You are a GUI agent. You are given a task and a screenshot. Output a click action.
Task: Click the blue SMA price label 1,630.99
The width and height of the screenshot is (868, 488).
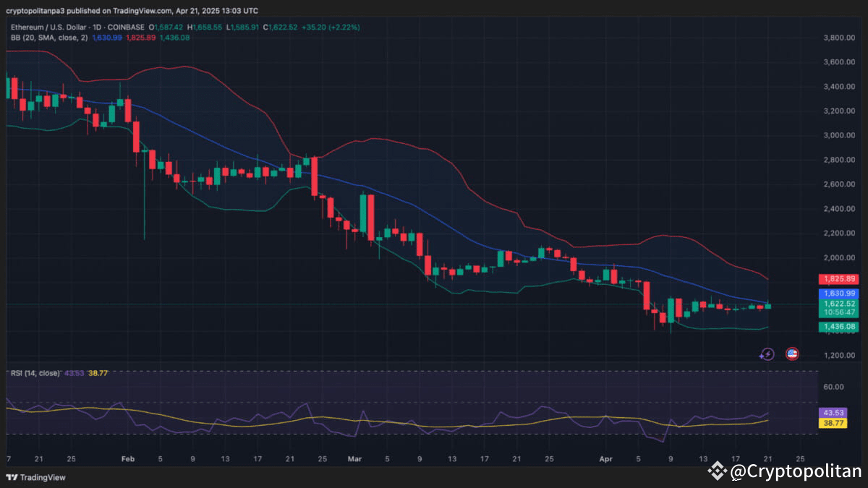pos(840,294)
